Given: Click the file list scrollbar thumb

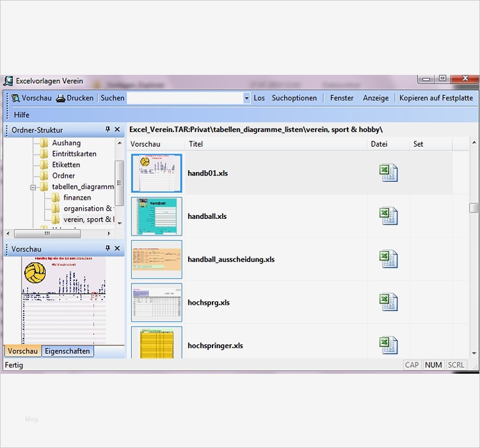Looking at the screenshot, I should [x=474, y=207].
